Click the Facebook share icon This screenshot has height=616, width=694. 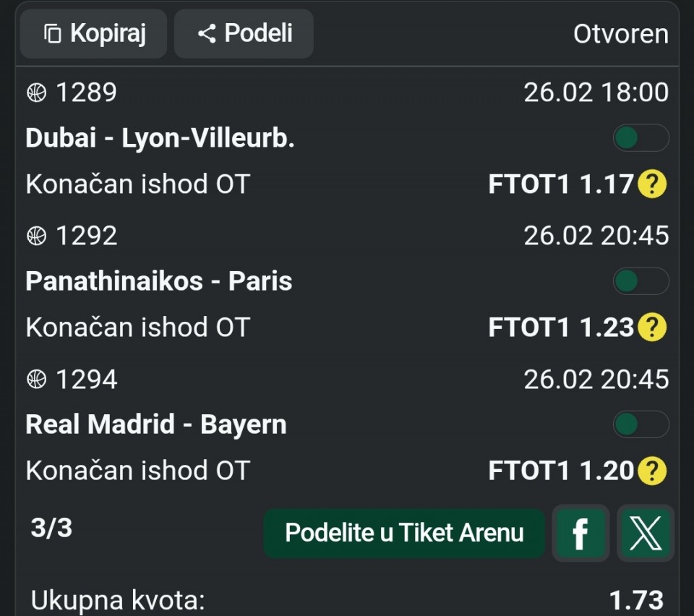click(x=580, y=534)
